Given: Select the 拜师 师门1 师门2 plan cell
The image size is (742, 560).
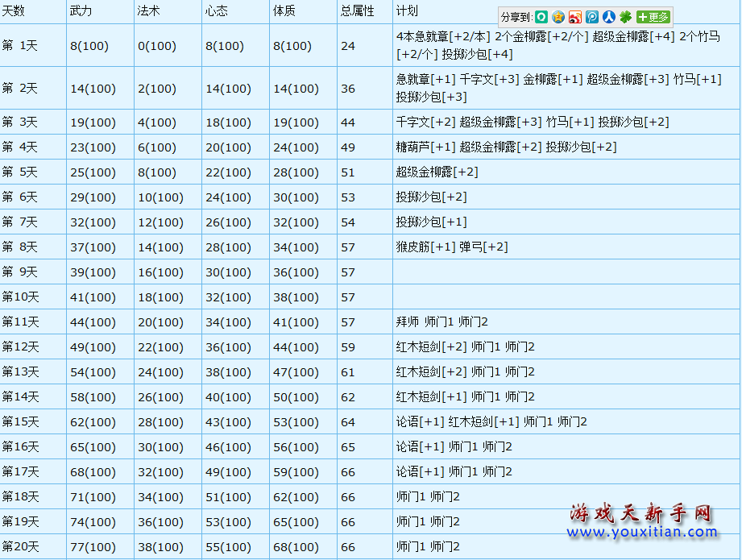Looking at the screenshot, I should pos(441,322).
